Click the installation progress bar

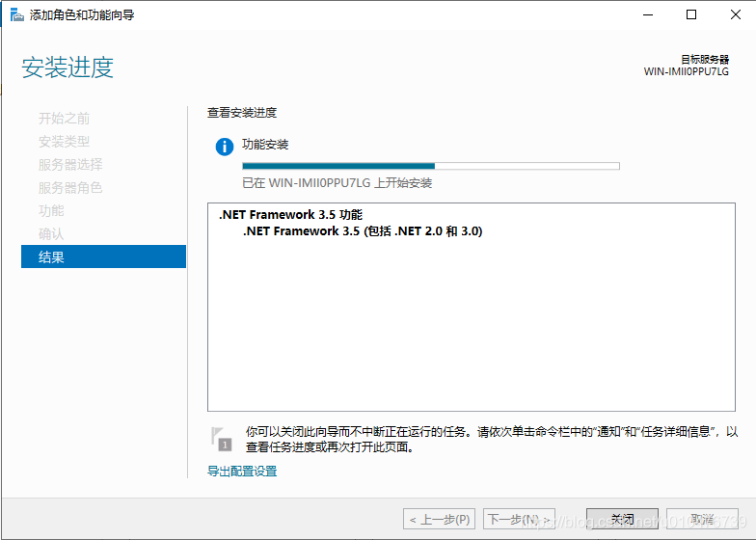(x=430, y=166)
